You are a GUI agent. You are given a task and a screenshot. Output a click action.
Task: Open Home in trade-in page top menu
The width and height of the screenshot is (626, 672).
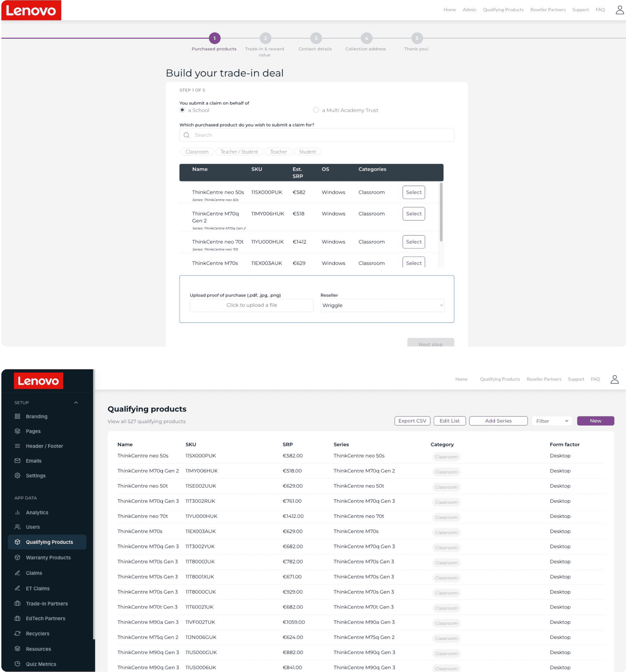coord(450,10)
